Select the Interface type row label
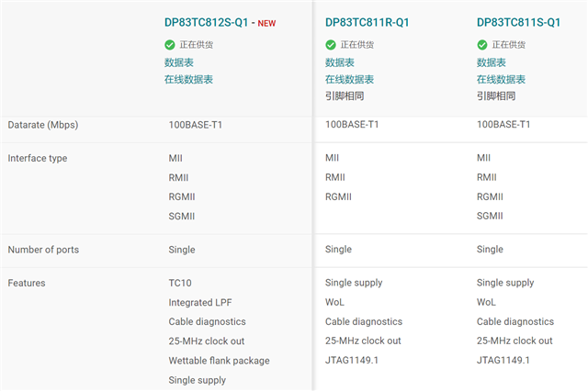This screenshot has height=391, width=588. pos(38,159)
